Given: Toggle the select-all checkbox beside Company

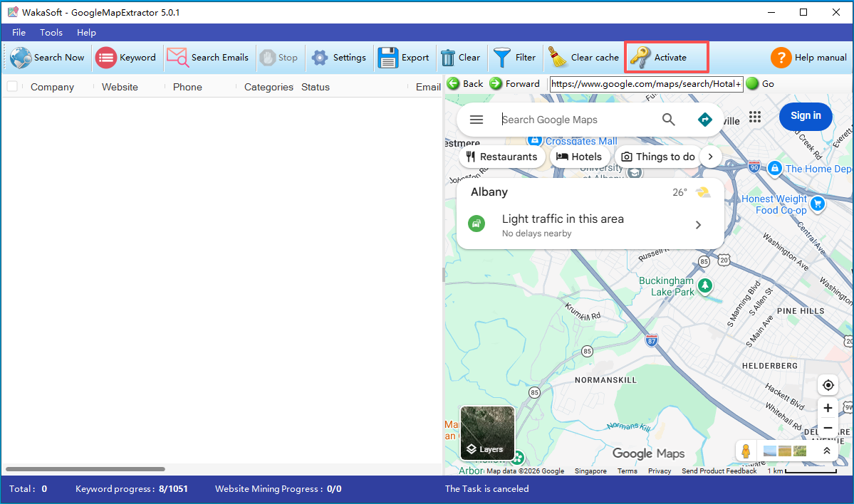Looking at the screenshot, I should point(13,87).
